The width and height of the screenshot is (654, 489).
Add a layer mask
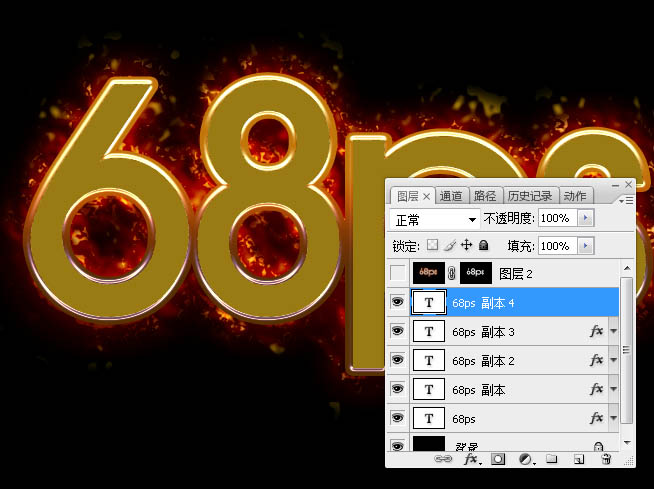(x=498, y=460)
